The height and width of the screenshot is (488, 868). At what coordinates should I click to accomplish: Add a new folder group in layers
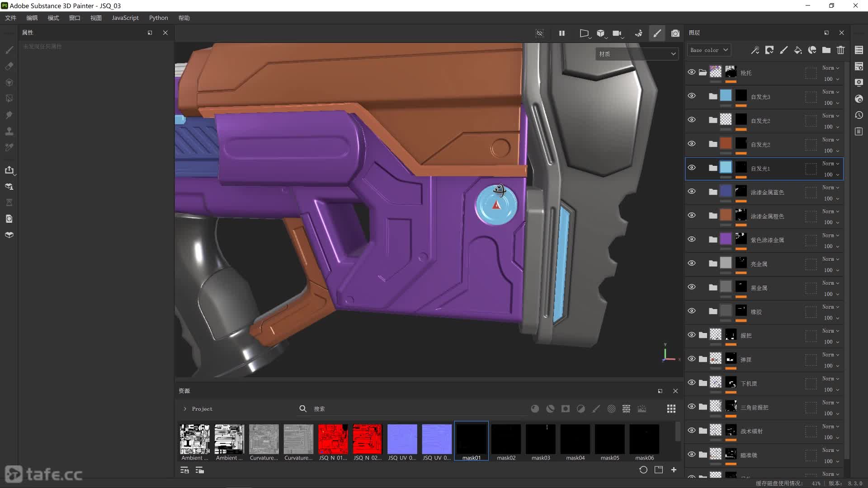[826, 50]
